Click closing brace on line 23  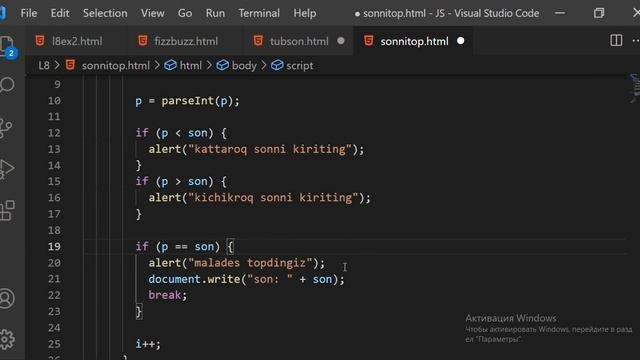point(139,312)
